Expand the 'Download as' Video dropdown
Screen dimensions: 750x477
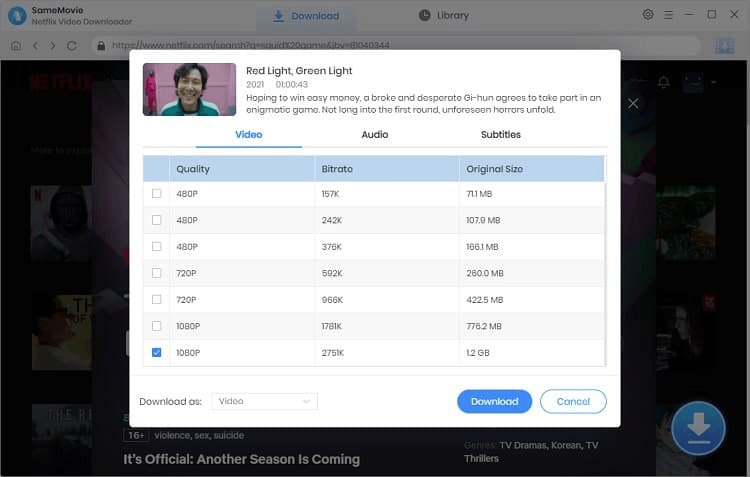(x=265, y=401)
